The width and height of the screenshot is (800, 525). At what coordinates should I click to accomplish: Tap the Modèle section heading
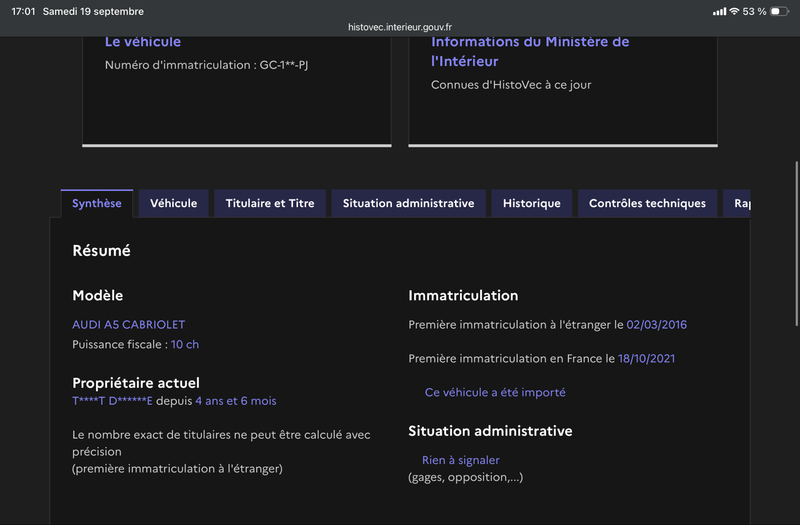coord(97,295)
